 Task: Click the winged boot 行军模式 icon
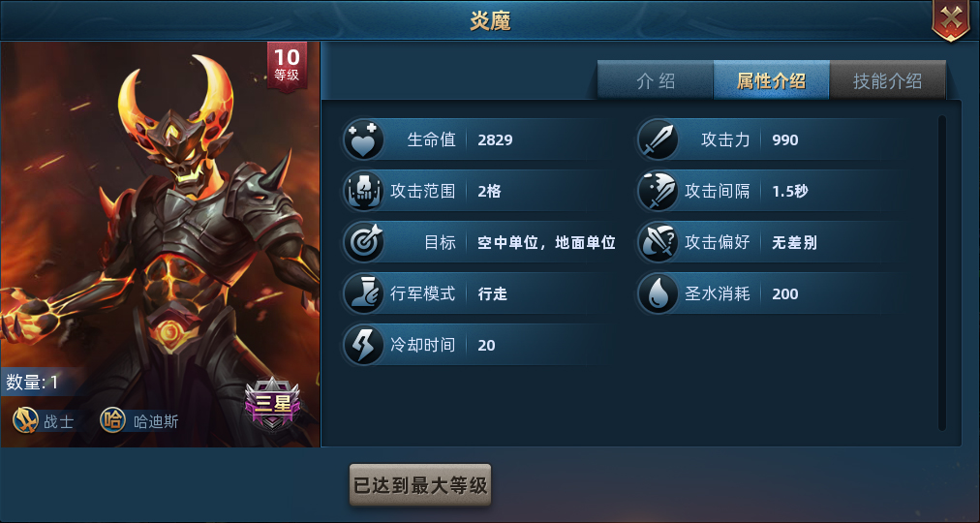pyautogui.click(x=363, y=293)
